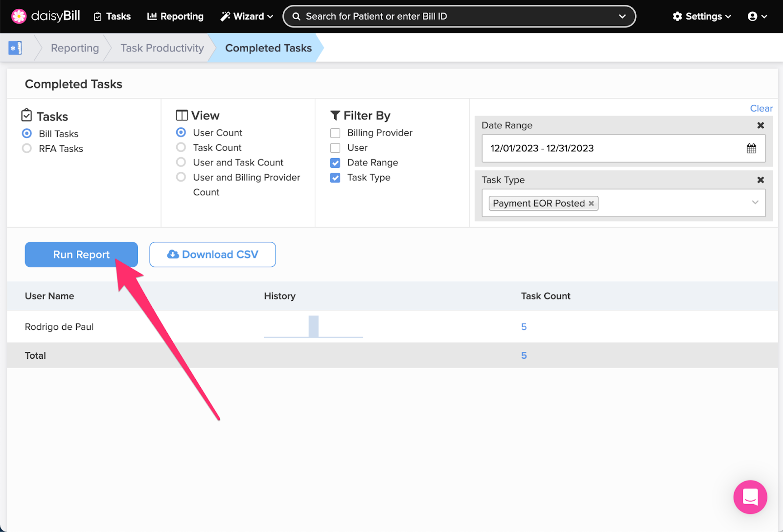Select Bill Tasks radio button
The image size is (783, 532).
point(27,134)
